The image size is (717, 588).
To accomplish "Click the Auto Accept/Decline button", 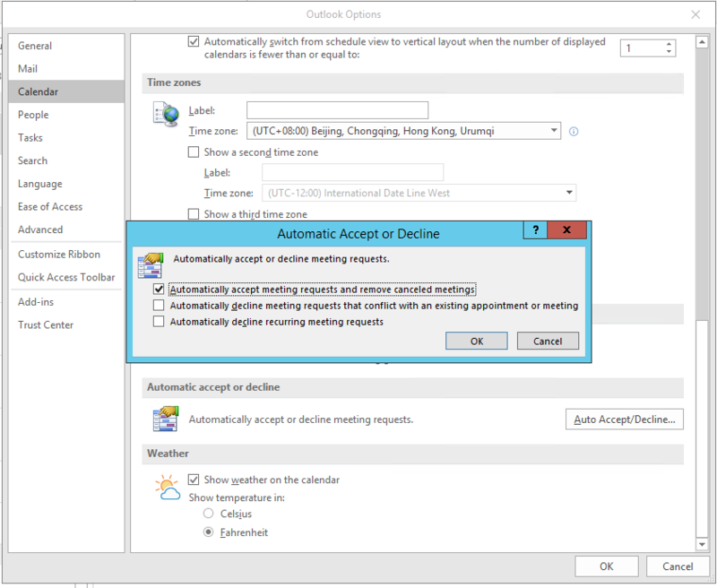I will click(x=624, y=419).
